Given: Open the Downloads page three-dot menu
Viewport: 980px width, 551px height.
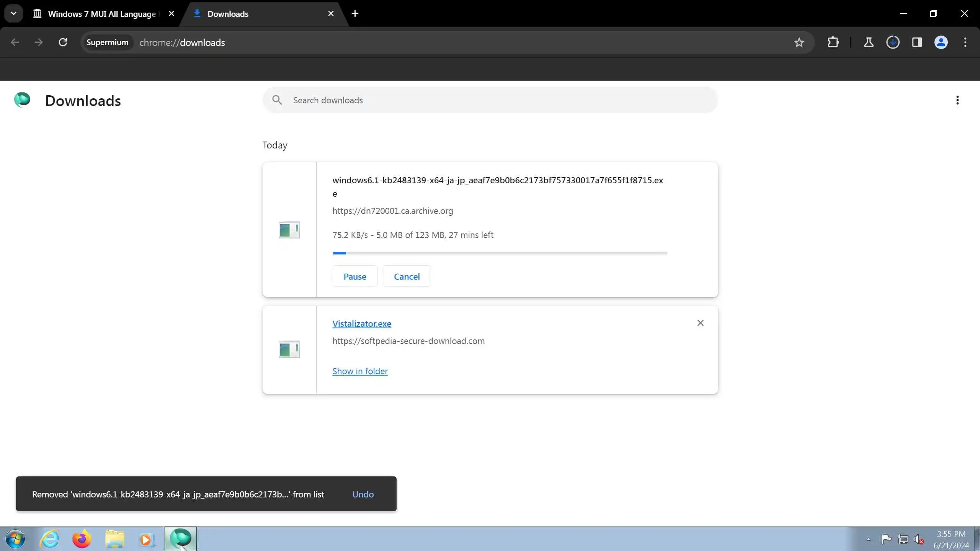Looking at the screenshot, I should click(x=957, y=100).
